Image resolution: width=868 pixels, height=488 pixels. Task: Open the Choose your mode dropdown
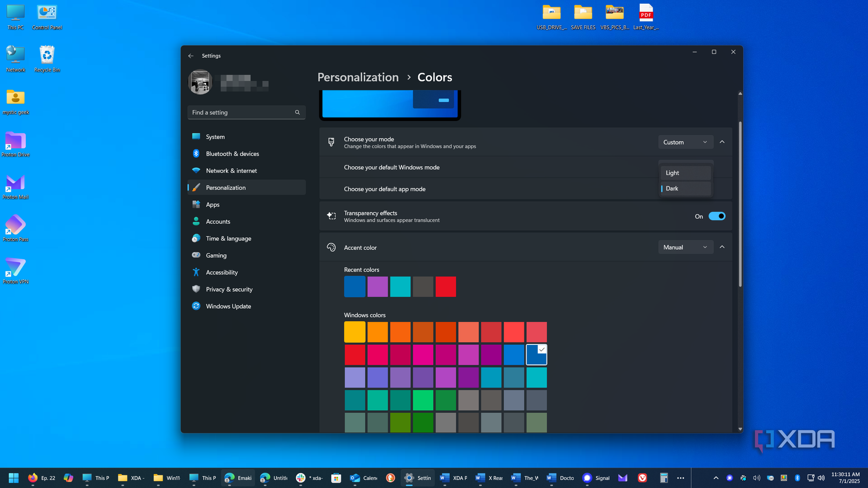685,142
